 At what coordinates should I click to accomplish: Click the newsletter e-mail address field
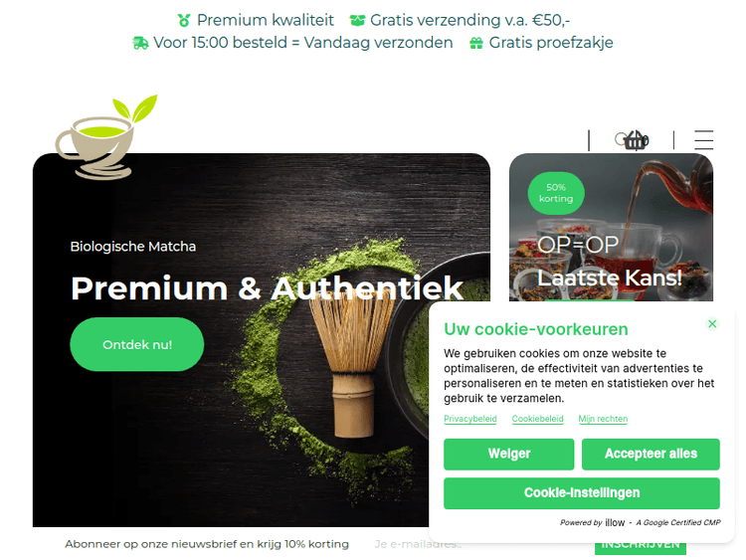pos(400,544)
